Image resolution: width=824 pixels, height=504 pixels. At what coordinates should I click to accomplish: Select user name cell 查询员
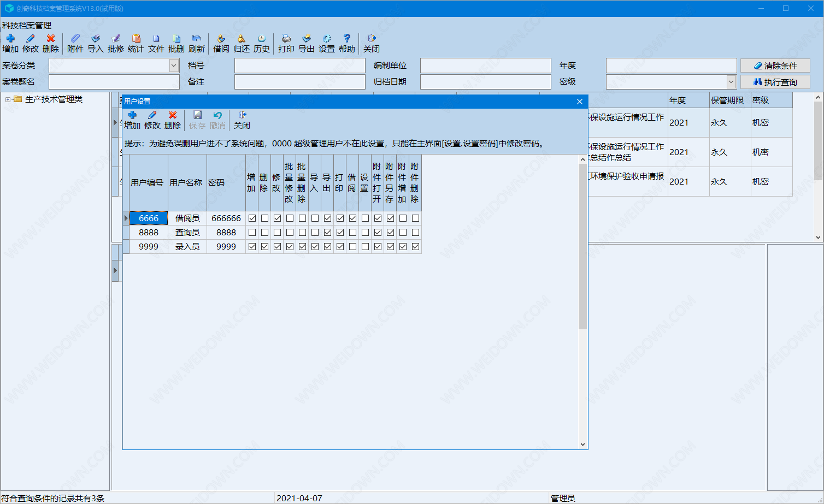187,232
